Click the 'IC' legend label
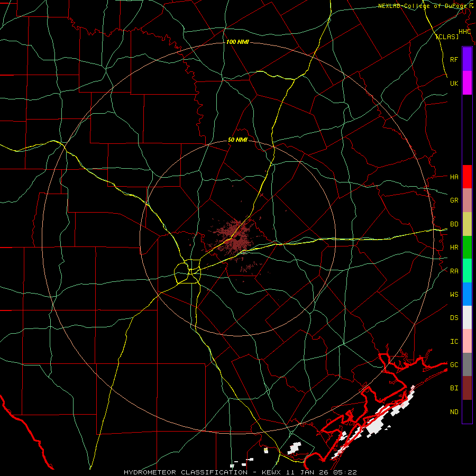This screenshot has width=476, height=476. (x=454, y=341)
